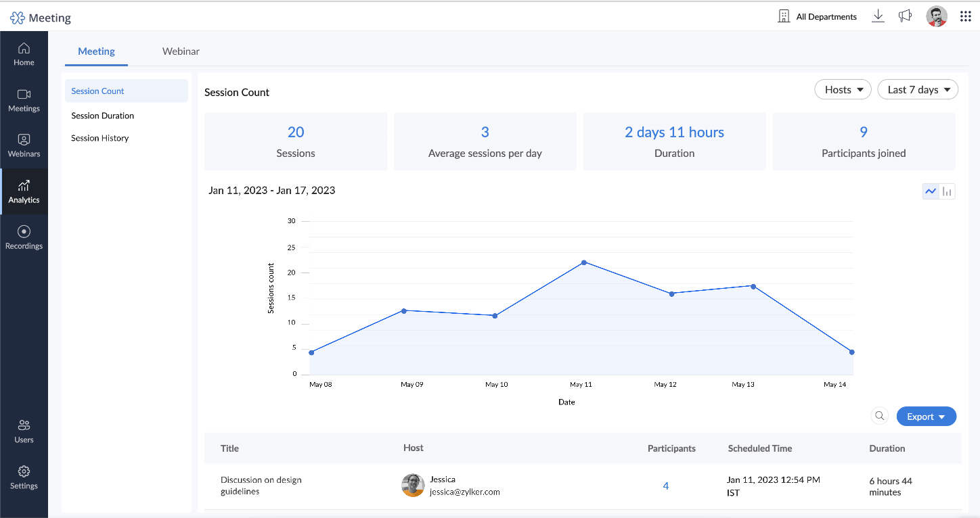Open the Recordings panel from the sidebar

pos(24,237)
